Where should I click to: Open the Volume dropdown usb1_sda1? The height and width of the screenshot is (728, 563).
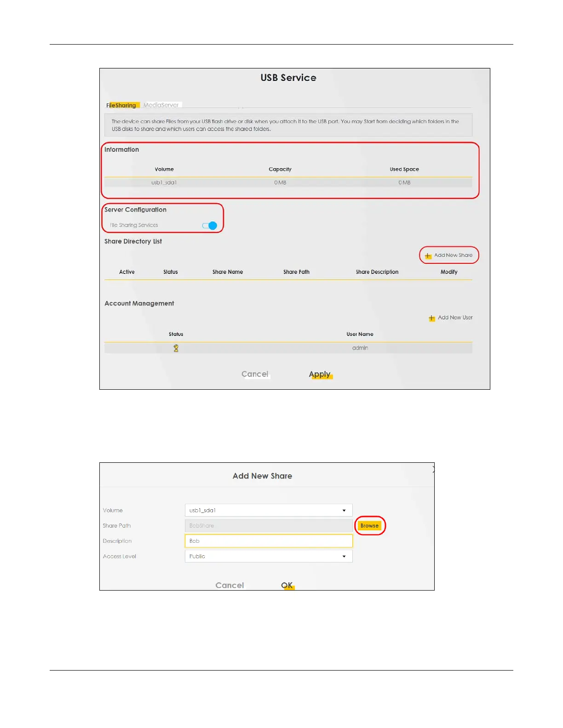point(269,510)
